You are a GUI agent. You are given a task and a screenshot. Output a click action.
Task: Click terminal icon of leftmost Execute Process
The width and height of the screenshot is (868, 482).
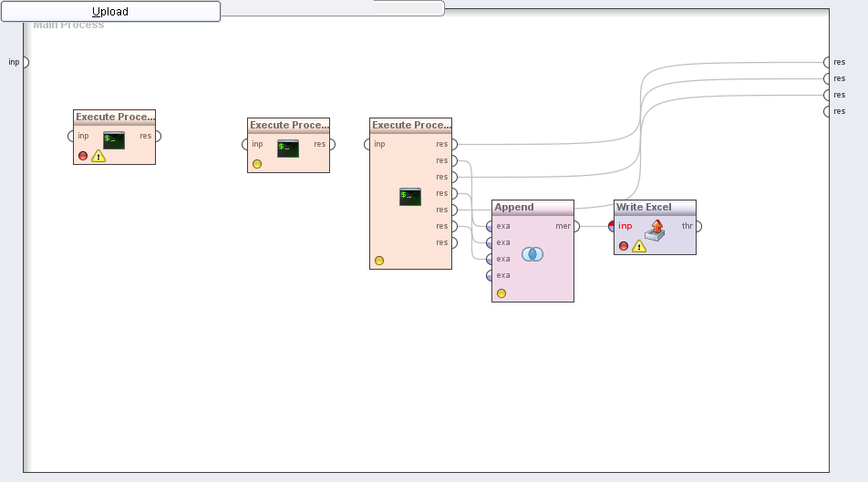(x=114, y=139)
